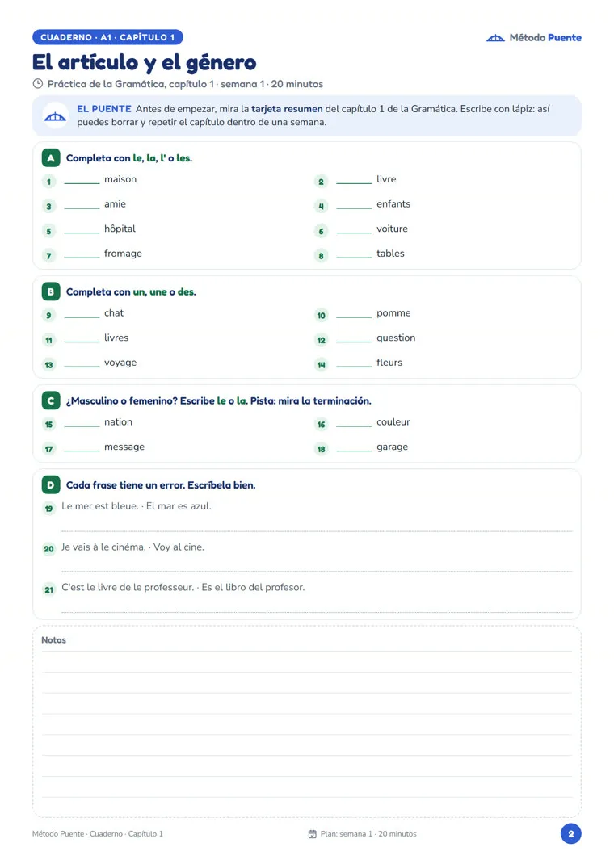This screenshot has width=614, height=868.
Task: Click the blank before maison
Action: 82,181
